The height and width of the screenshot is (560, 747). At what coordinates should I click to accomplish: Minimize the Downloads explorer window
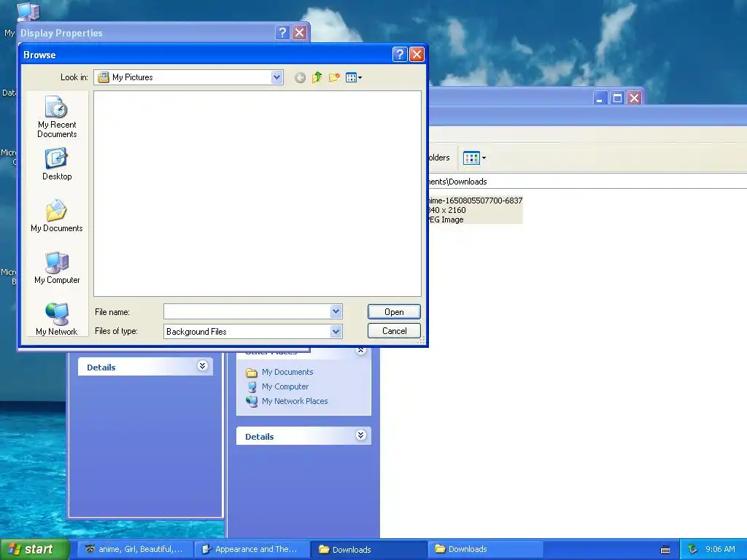pyautogui.click(x=600, y=98)
